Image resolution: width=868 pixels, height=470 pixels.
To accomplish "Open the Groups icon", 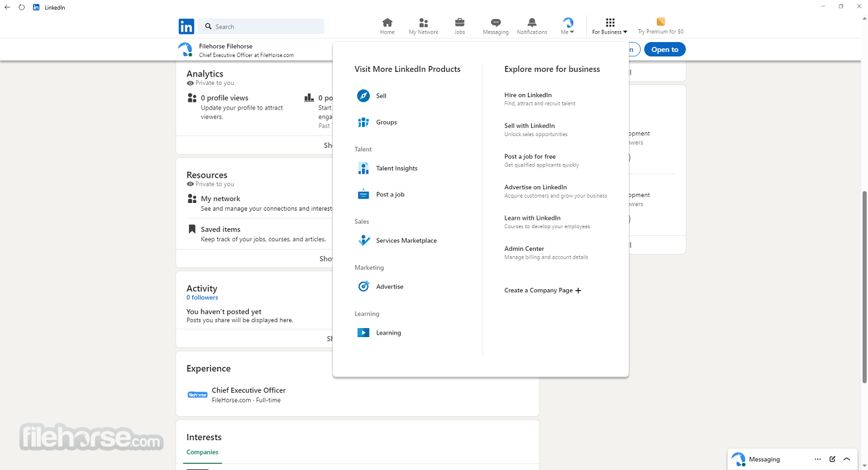I will (363, 122).
